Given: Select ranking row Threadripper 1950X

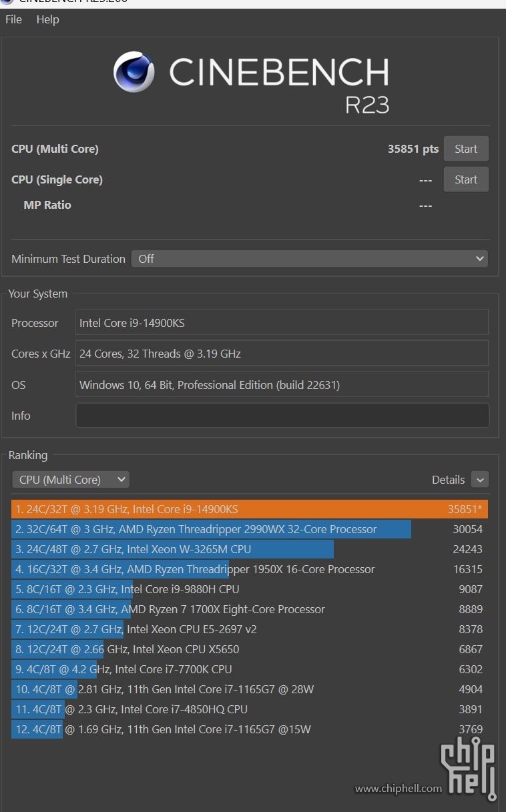Looking at the screenshot, I should coord(250,569).
